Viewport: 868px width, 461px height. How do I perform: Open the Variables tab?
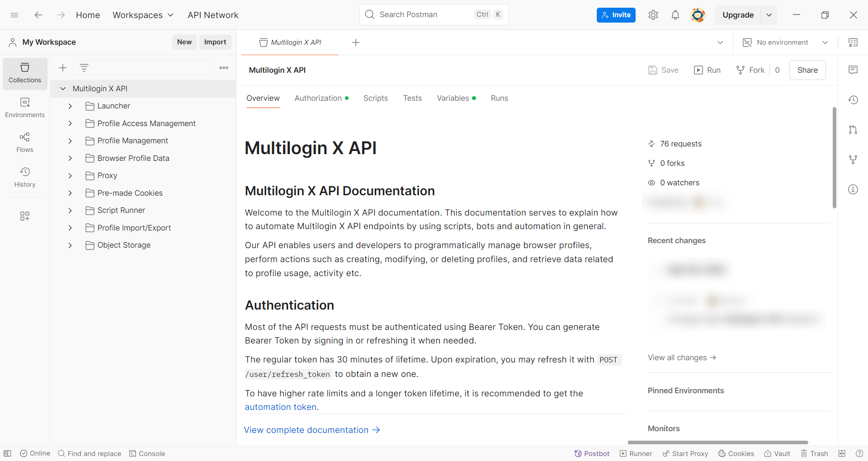click(x=453, y=98)
